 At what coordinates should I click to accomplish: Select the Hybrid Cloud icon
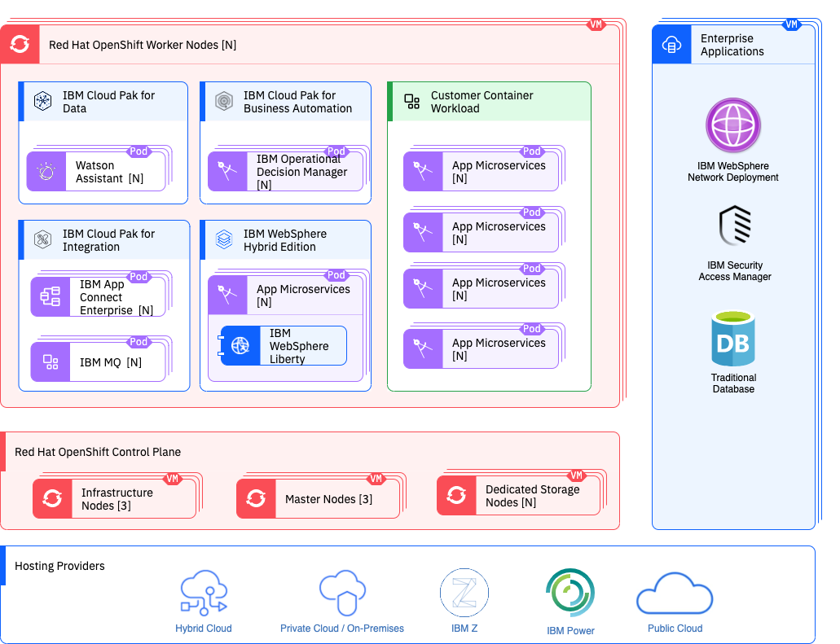[x=204, y=593]
